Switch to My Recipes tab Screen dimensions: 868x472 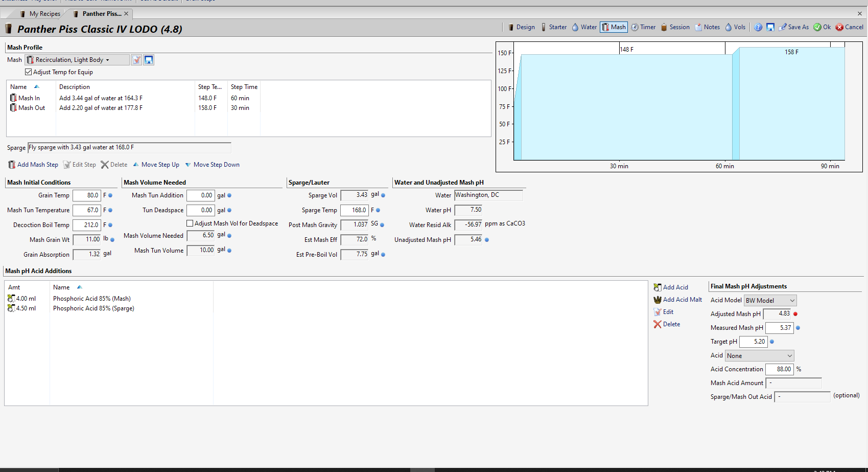point(40,14)
